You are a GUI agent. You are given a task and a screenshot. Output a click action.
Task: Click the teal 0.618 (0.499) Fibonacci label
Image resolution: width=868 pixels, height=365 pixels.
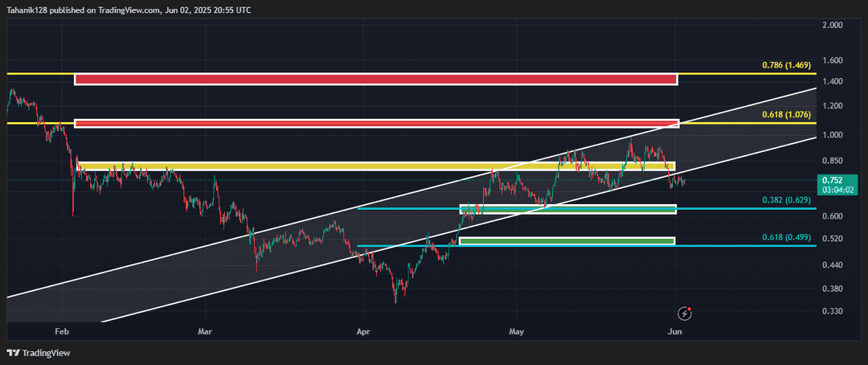coord(786,237)
